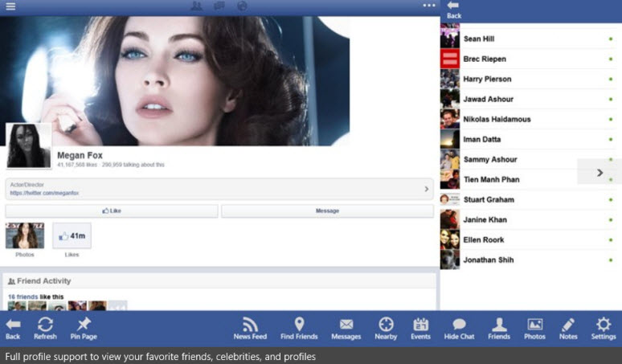
Task: Open the Photos thumbnail on the page
Action: click(x=25, y=235)
